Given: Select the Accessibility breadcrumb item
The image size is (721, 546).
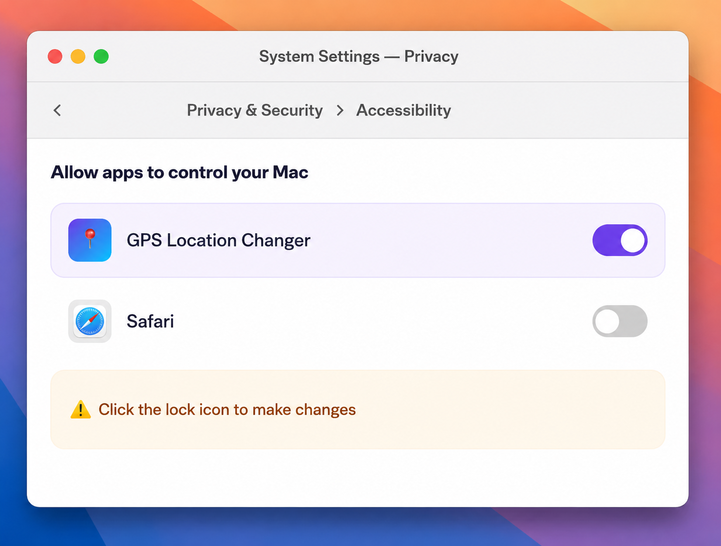Looking at the screenshot, I should 403,110.
